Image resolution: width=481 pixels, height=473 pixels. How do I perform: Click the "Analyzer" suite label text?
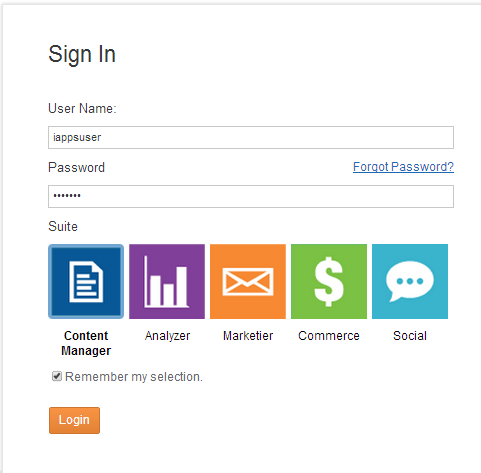167,336
